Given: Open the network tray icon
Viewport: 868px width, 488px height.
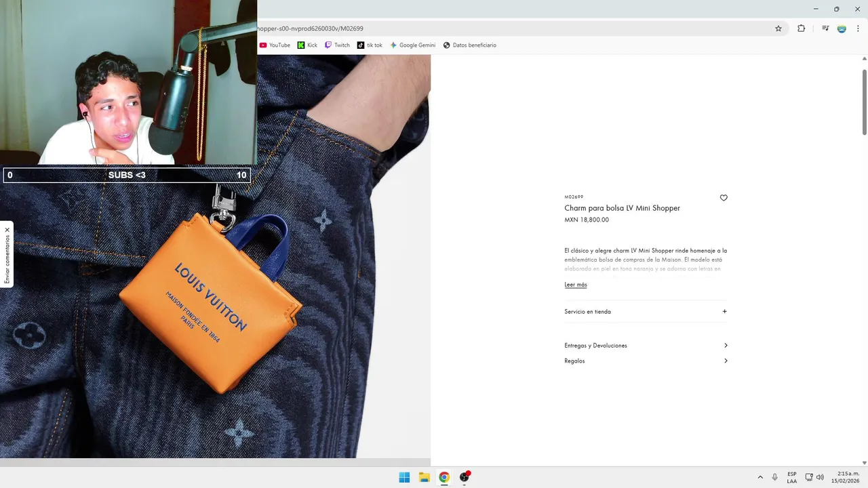Looking at the screenshot, I should pyautogui.click(x=809, y=477).
